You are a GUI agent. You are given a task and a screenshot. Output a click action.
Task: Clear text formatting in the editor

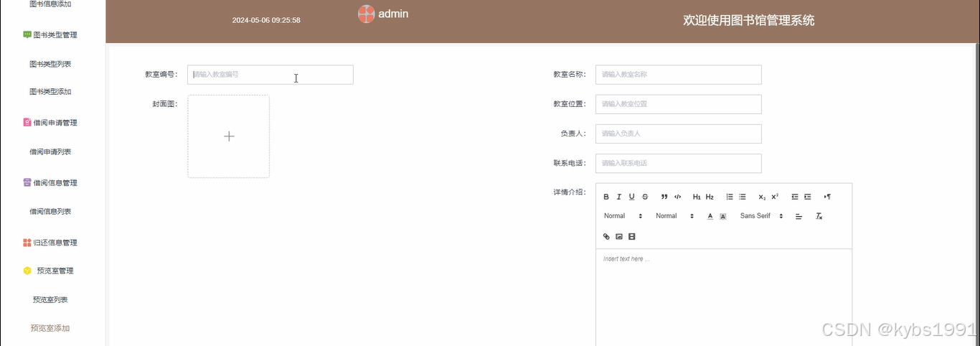click(819, 216)
